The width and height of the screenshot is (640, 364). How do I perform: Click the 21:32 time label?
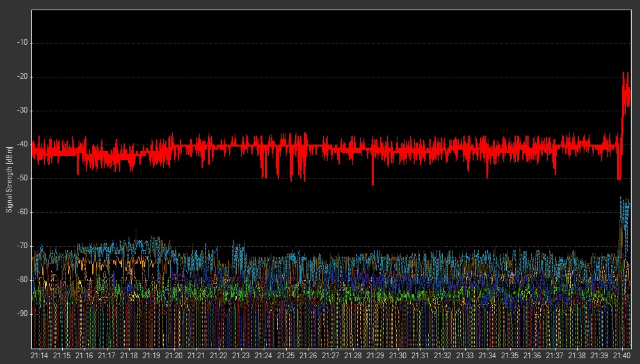point(443,355)
